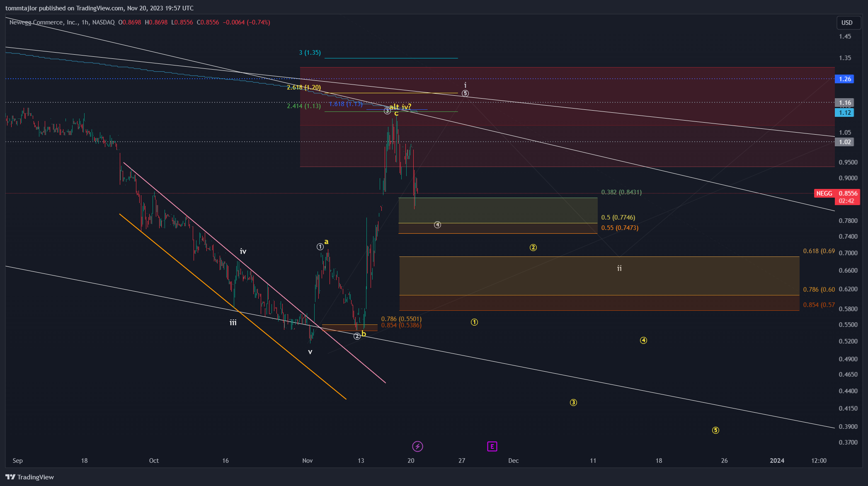The height and width of the screenshot is (486, 868).
Task: Click the 0.5 (0.7746) retracement label
Action: point(618,217)
